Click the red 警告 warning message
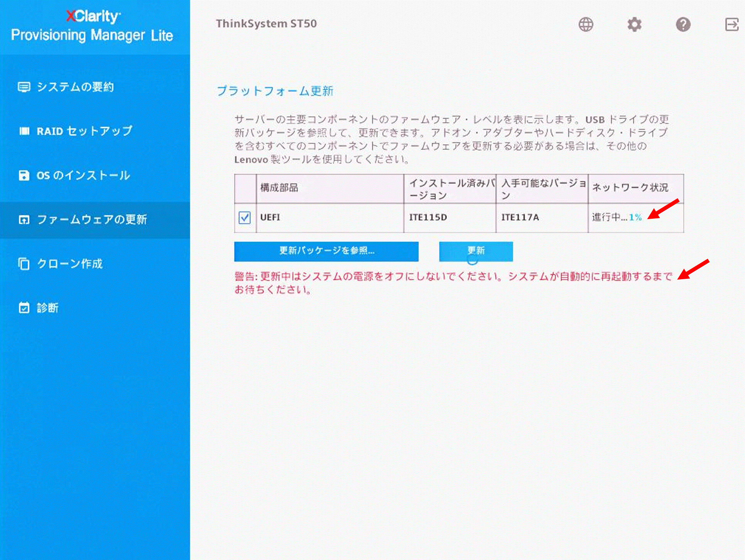 click(454, 283)
